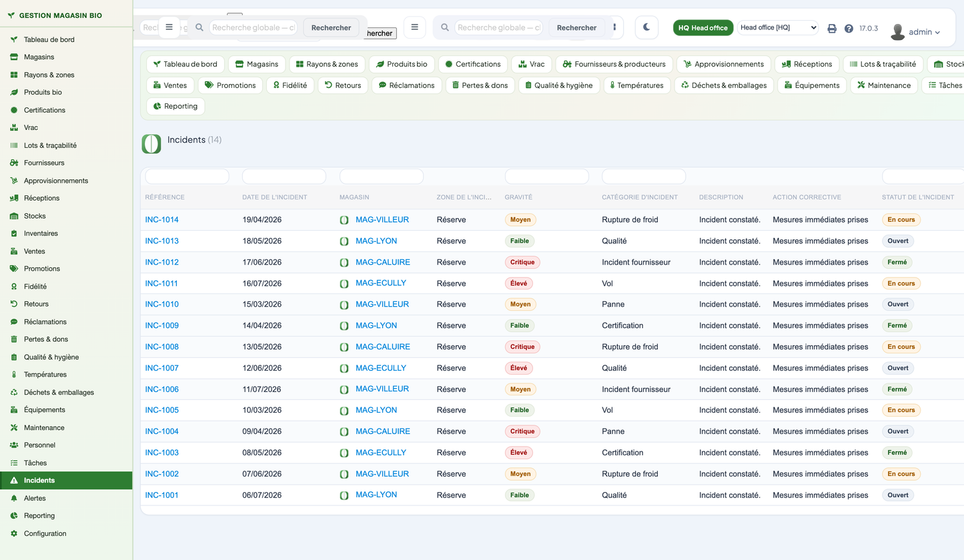Open the Réclamations tab in top navigation
This screenshot has width=964, height=560.
[x=407, y=85]
